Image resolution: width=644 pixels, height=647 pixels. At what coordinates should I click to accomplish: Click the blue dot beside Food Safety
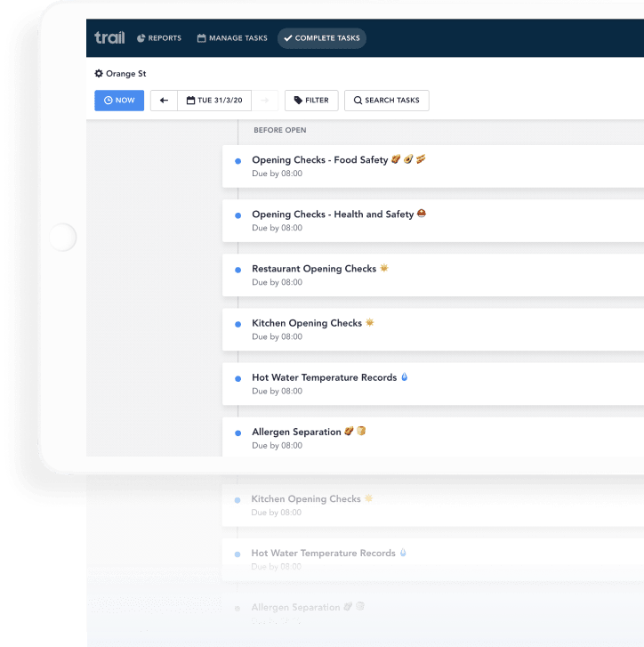(x=237, y=161)
